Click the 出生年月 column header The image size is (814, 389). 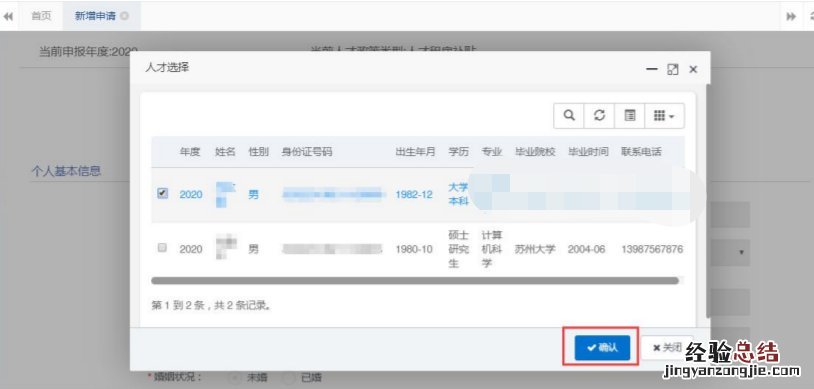click(415, 152)
